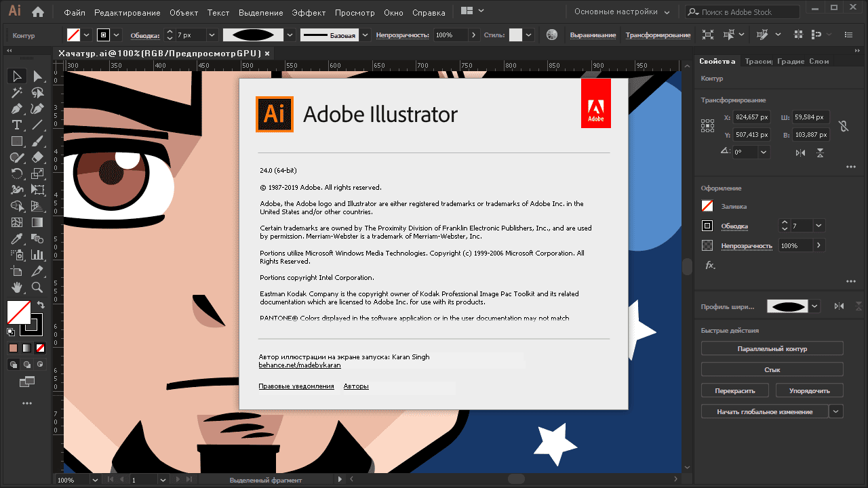Click the 'Упорядочить' button
The width and height of the screenshot is (868, 488).
tap(810, 390)
